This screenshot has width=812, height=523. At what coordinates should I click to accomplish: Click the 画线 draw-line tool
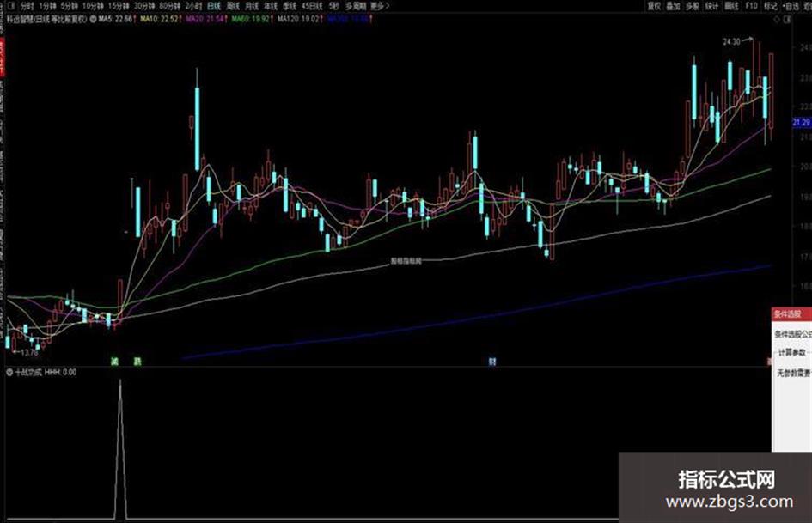pyautogui.click(x=731, y=6)
